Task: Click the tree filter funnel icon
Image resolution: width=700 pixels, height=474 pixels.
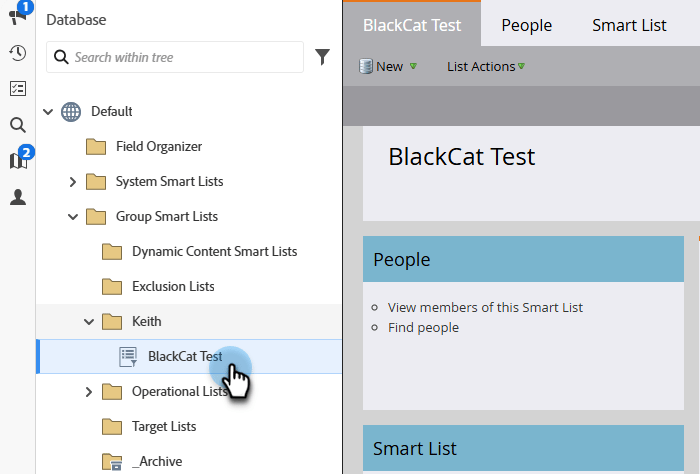Action: click(x=322, y=58)
